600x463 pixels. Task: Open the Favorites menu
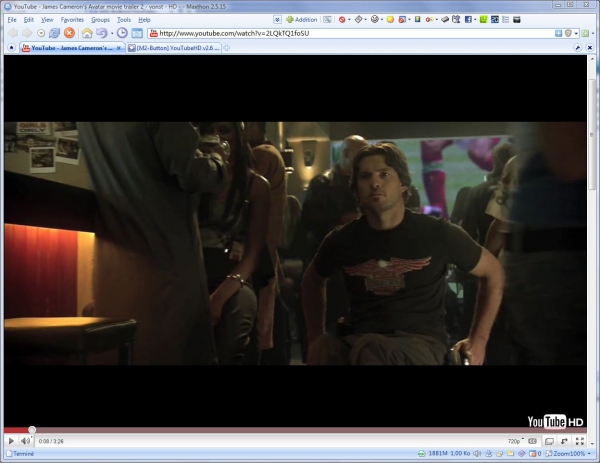point(72,20)
